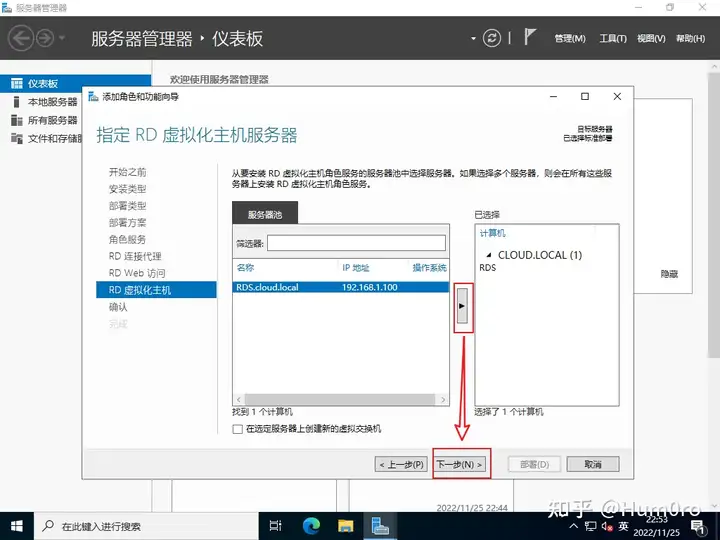Click the network icon in the system tray
The image size is (720, 540).
click(591, 526)
